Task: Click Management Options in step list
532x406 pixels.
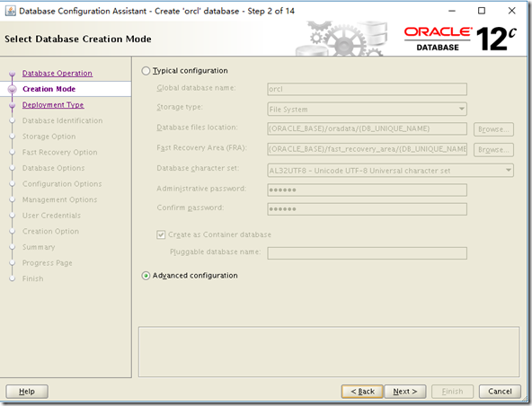Action: 59,199
